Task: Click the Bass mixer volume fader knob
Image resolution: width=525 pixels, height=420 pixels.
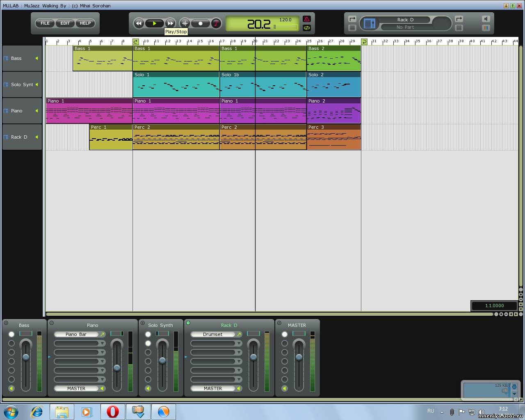Action: 26,357
